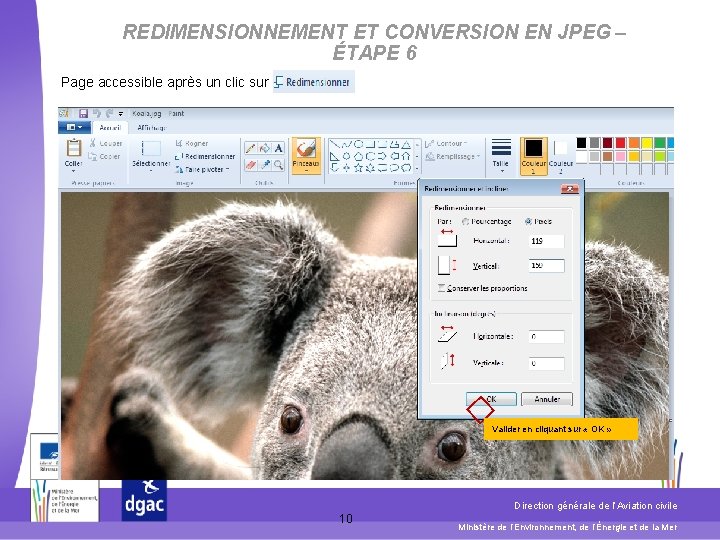Click Couper in Presse-papiers group
Screen dimensions: 720x540
(106, 143)
